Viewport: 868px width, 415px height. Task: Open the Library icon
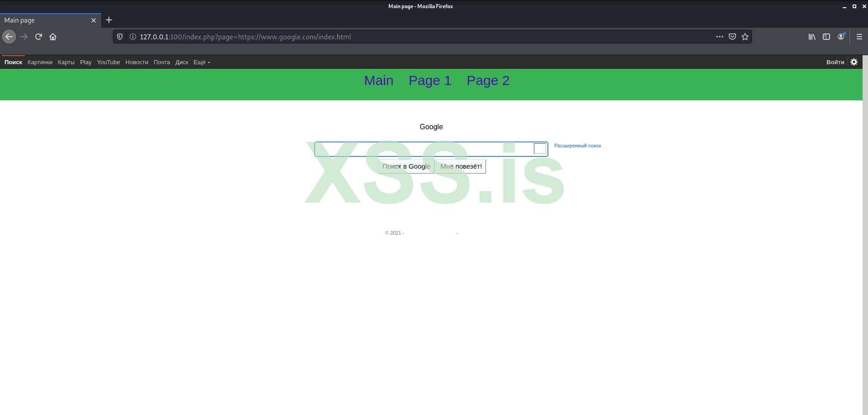point(812,37)
